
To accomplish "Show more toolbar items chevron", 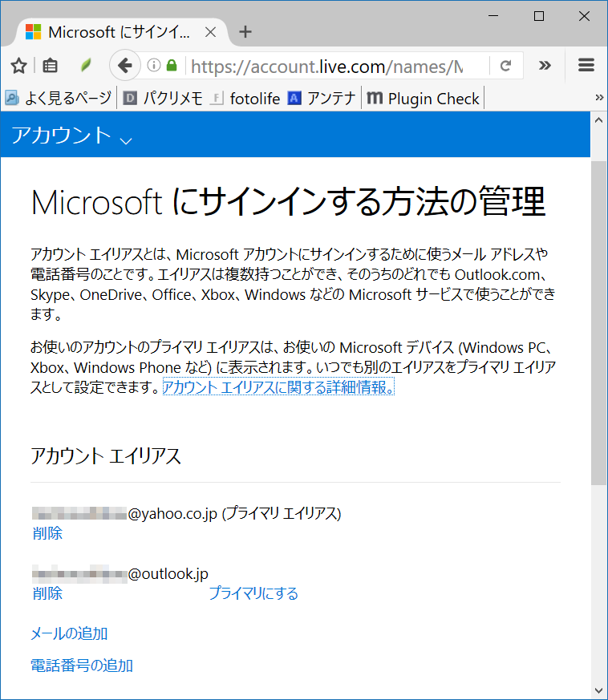I will [545, 66].
